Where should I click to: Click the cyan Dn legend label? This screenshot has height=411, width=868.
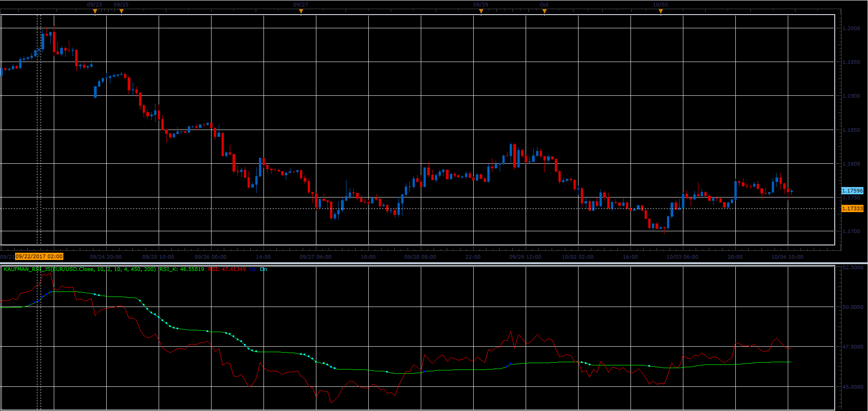coord(263,269)
